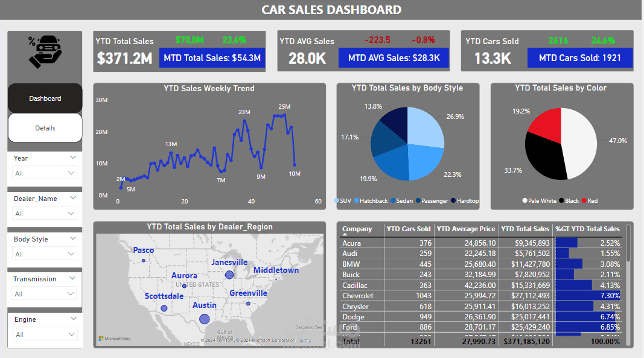The width and height of the screenshot is (644, 358).
Task: Click the car sales logo icon
Action: pyautogui.click(x=45, y=53)
